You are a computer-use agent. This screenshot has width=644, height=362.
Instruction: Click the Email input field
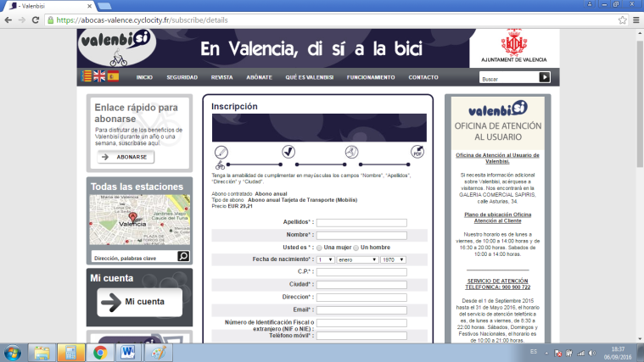[361, 310]
